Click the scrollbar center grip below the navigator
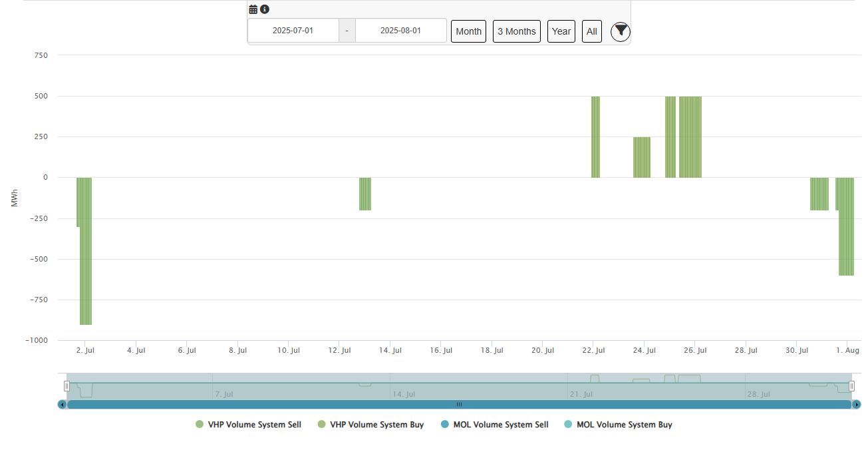Screen dimensions: 868x458 click(459, 404)
